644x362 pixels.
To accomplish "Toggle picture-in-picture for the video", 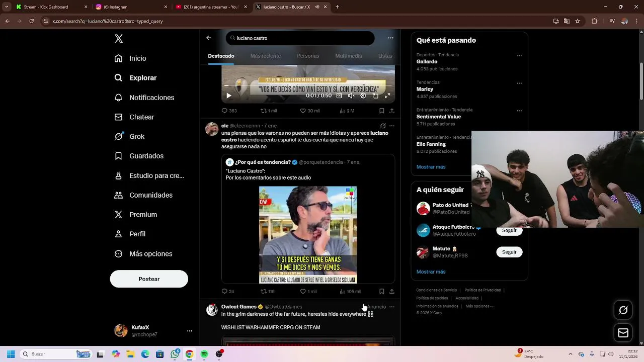I will [375, 96].
